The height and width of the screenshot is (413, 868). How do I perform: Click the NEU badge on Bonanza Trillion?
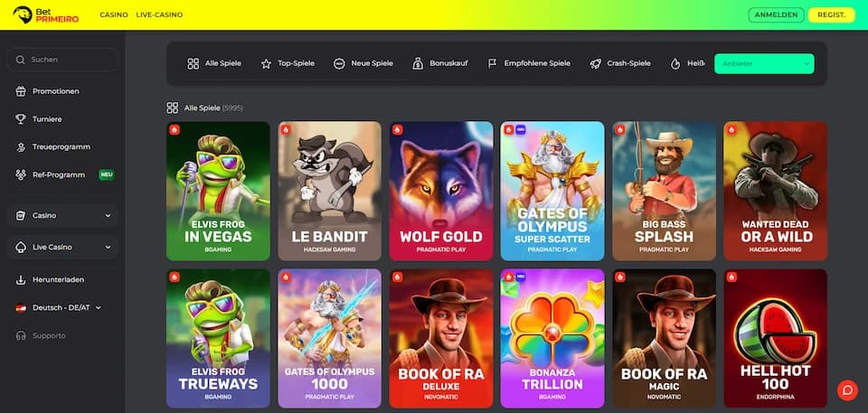[x=521, y=277]
